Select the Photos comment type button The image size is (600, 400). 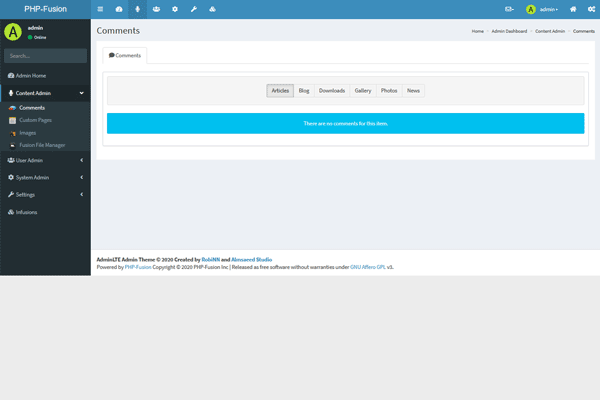(389, 91)
